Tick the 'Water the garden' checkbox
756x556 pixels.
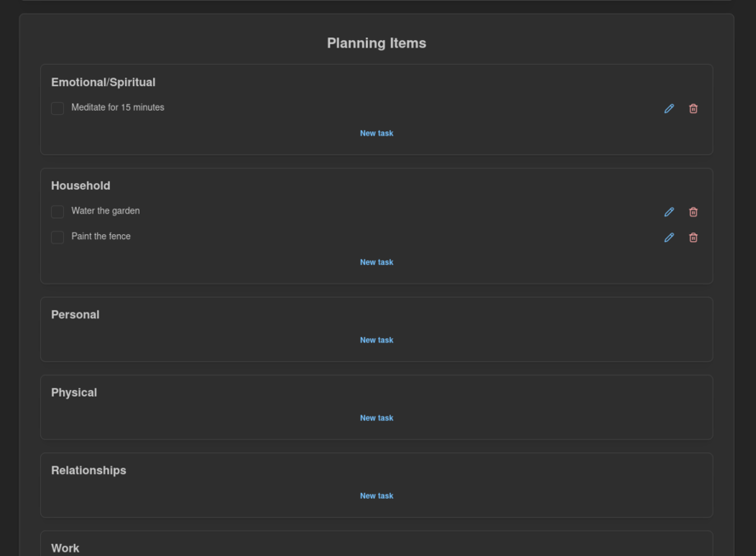click(x=57, y=211)
